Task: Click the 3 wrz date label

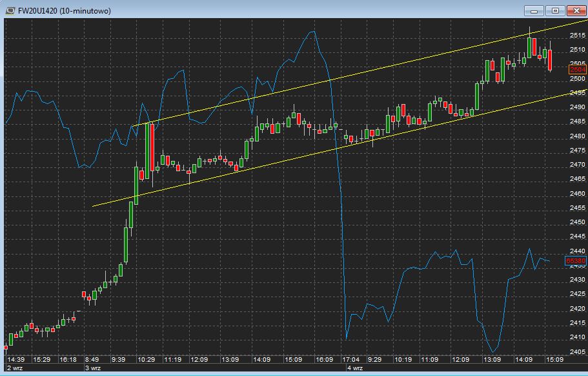Action: (93, 368)
